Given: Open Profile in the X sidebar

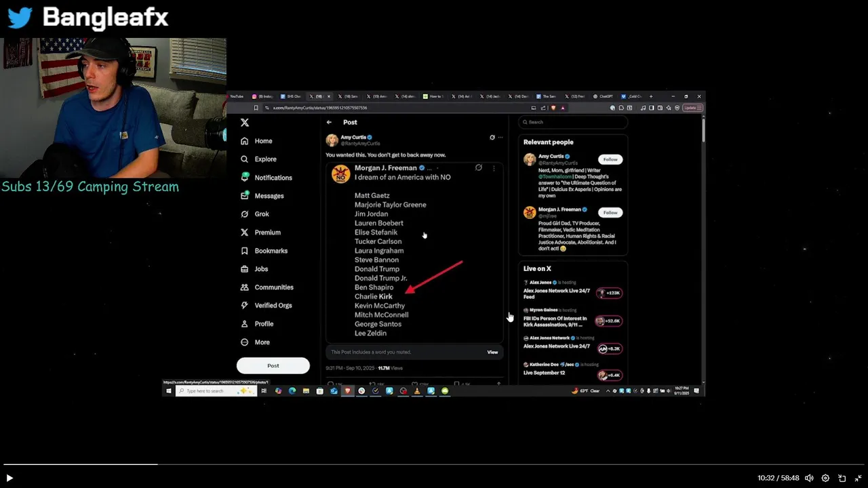Looking at the screenshot, I should (x=257, y=324).
